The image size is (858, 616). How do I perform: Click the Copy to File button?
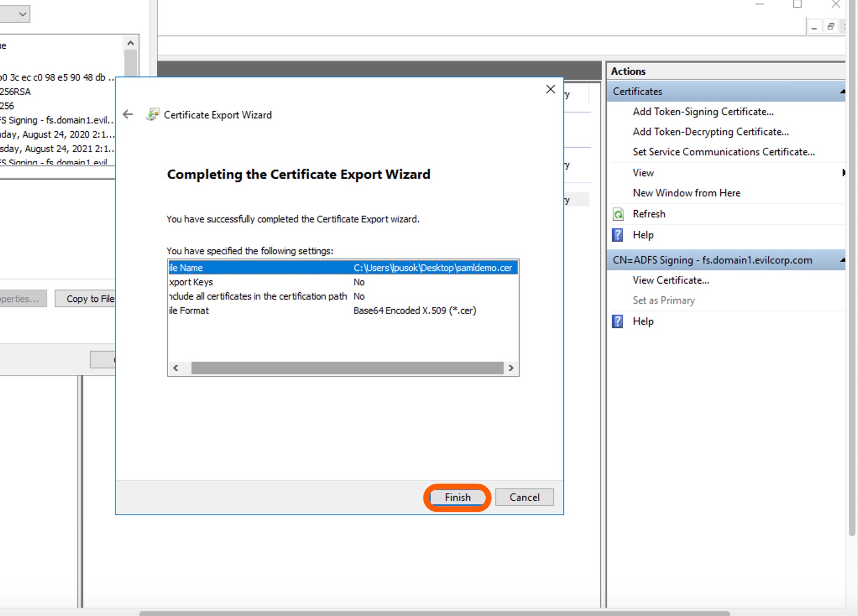(x=86, y=299)
